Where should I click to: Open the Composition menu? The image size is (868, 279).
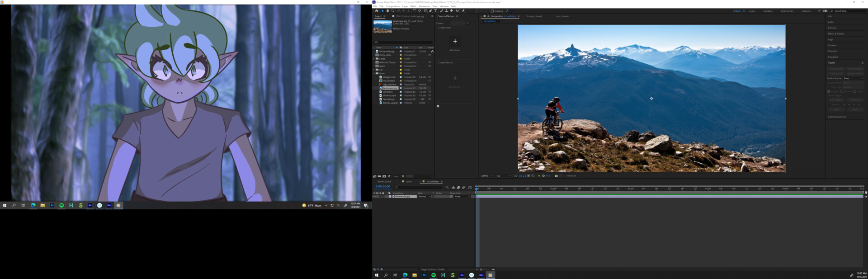click(392, 6)
